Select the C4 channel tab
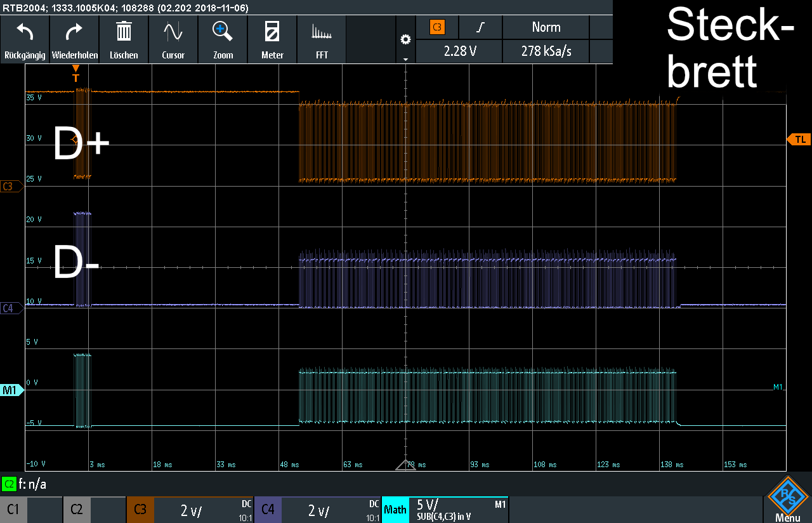Viewport: 812px width, 523px height. coord(268,510)
